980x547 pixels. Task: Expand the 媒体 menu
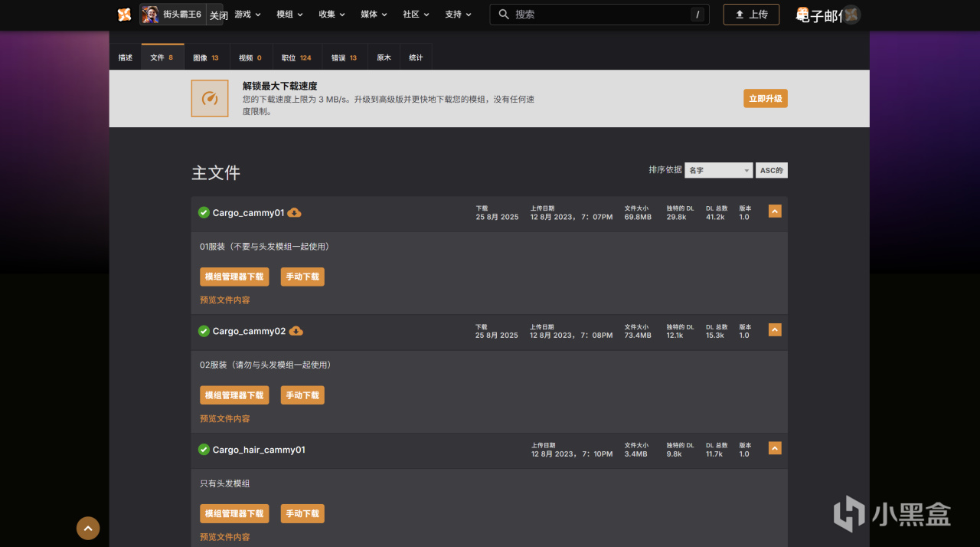374,15
